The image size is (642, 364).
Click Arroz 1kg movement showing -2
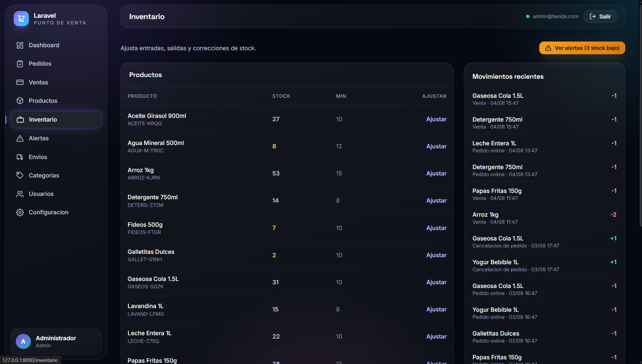[545, 218]
